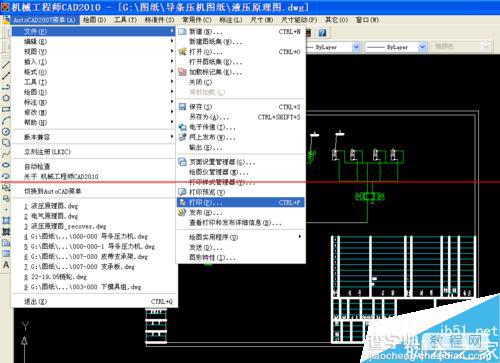
Task: Click the eTransmit icon beside 电子传递
Action: pyautogui.click(x=182, y=127)
